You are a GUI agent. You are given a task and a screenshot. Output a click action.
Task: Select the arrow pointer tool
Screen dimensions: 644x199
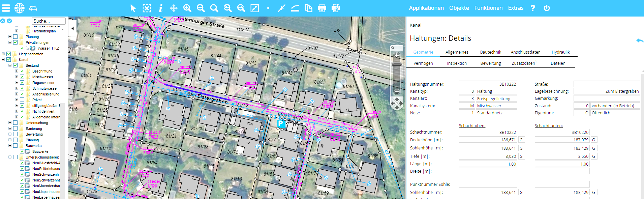[x=133, y=8]
